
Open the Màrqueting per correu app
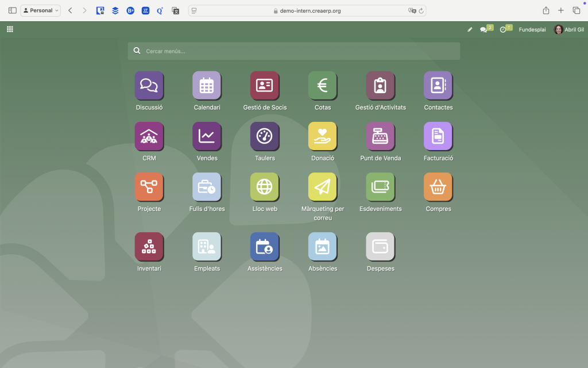pyautogui.click(x=323, y=187)
